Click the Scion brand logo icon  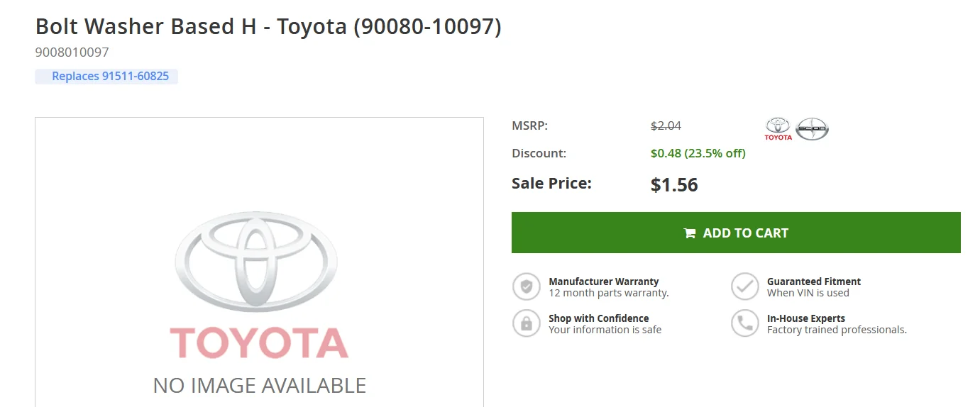pyautogui.click(x=812, y=129)
